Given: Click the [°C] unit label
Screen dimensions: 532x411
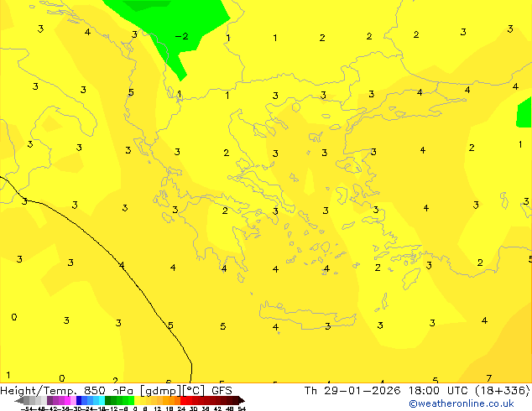Looking at the screenshot, I should point(194,391).
